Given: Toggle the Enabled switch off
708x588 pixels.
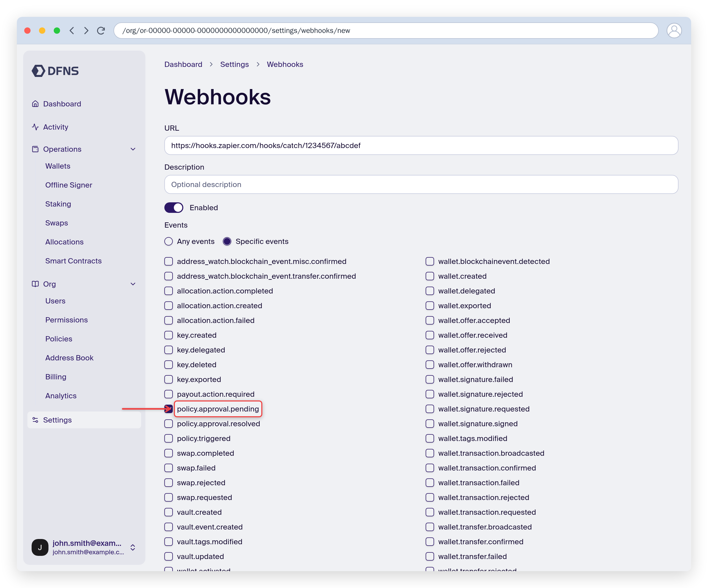Looking at the screenshot, I should coord(174,208).
